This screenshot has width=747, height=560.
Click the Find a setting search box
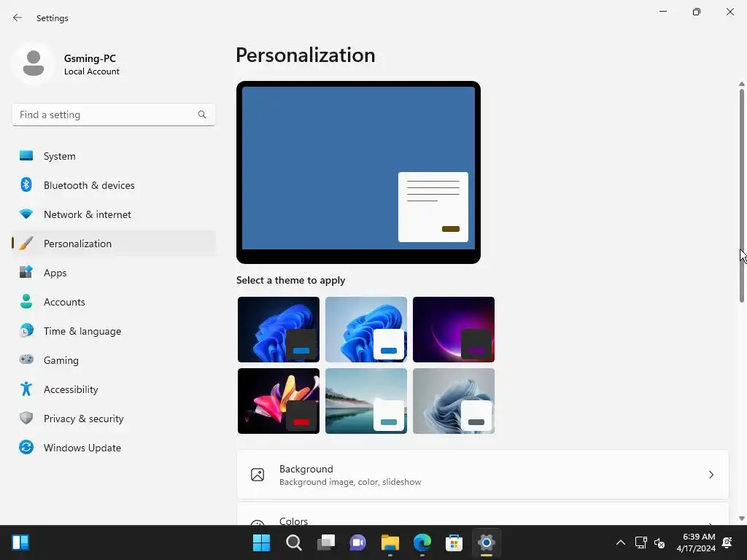pyautogui.click(x=114, y=114)
